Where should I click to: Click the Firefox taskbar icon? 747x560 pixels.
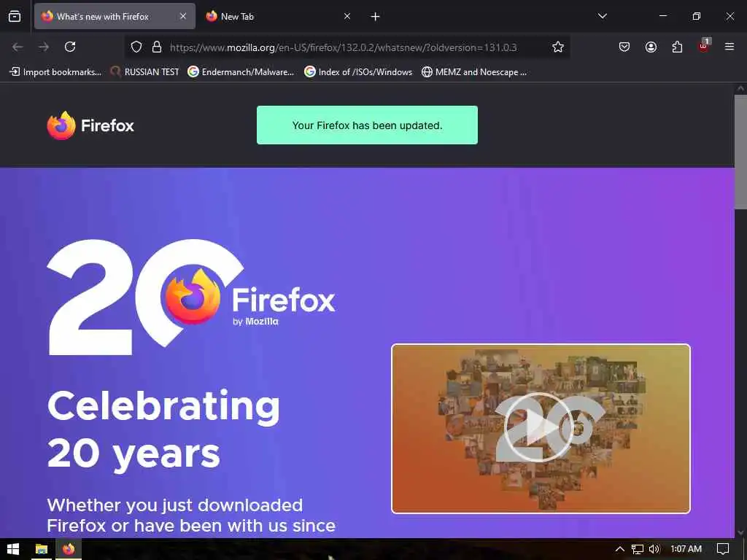69,549
